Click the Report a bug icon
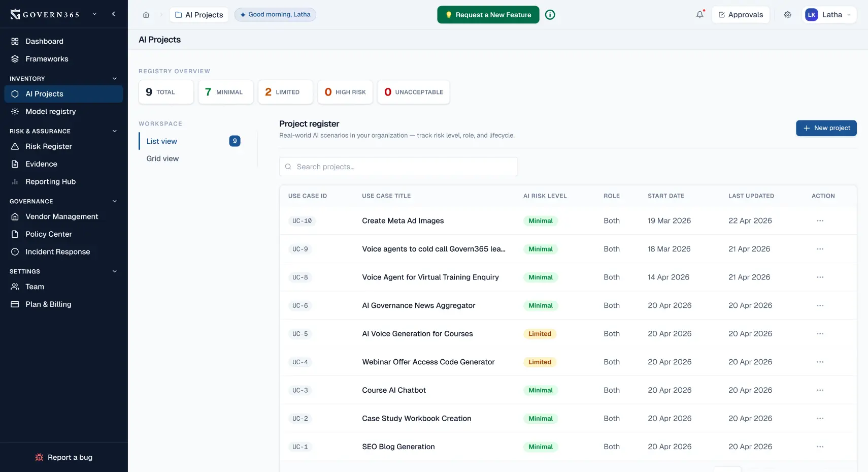 pyautogui.click(x=39, y=457)
